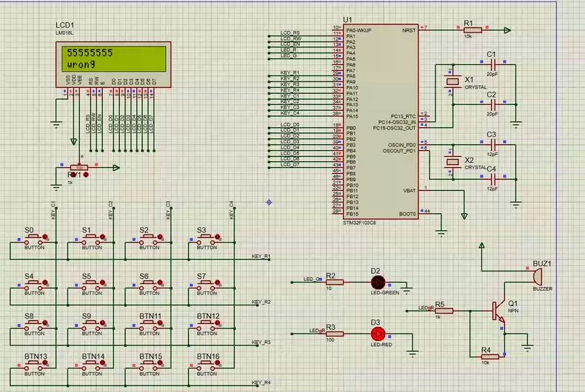The height and width of the screenshot is (392, 585).
Task: Click RV1's right red adjust dot
Action: pos(86,175)
